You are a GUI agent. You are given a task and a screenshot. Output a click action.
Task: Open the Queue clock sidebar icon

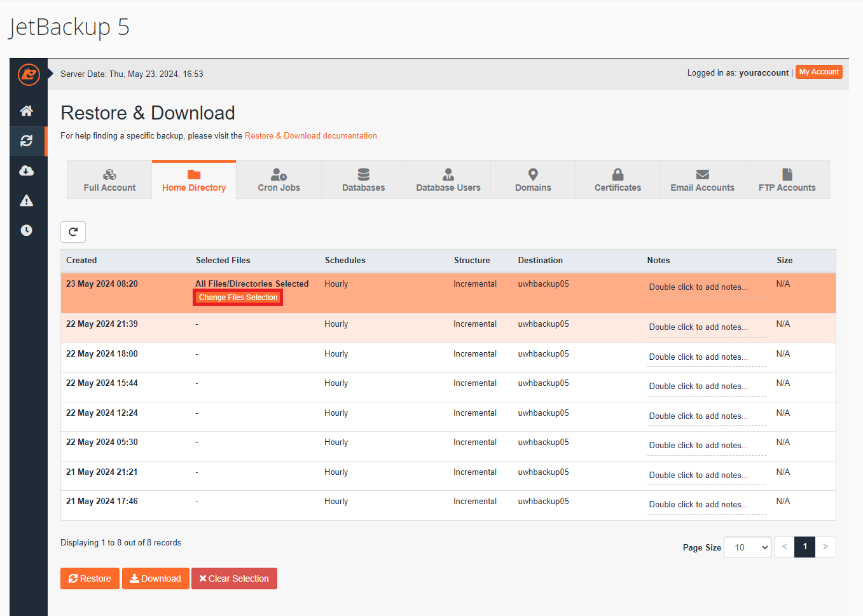tap(27, 230)
